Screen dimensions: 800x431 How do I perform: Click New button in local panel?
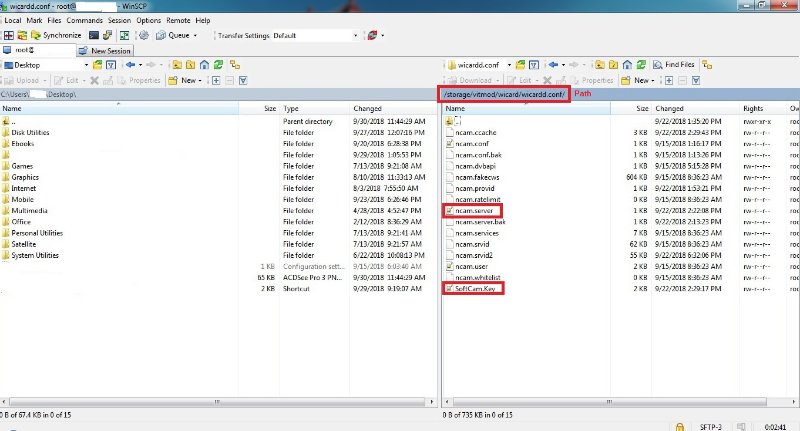(x=183, y=80)
